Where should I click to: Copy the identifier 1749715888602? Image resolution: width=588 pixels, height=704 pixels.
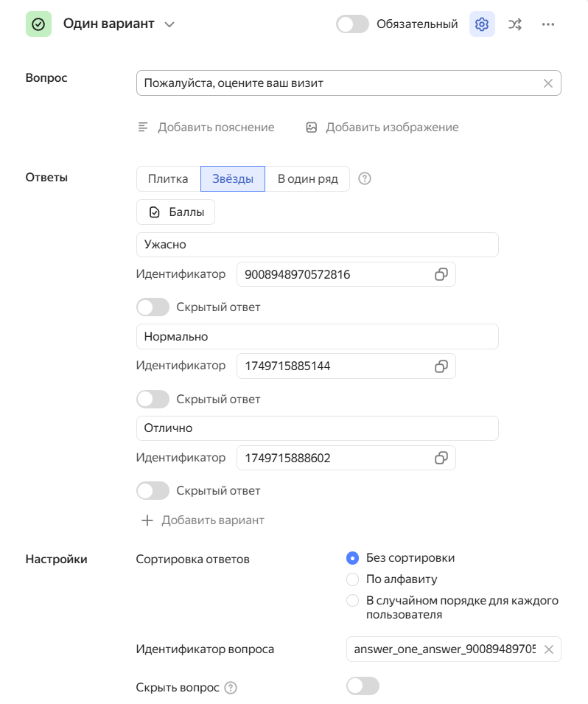(441, 458)
